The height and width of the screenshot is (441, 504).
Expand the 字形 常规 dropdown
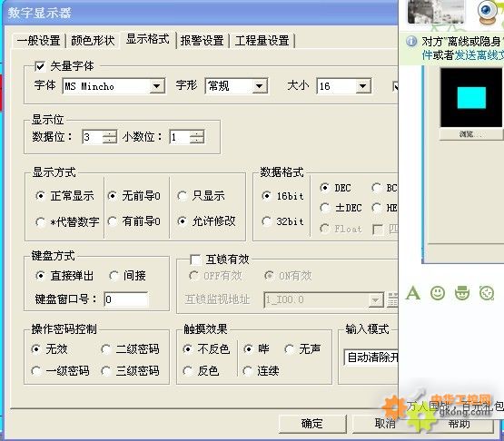[x=259, y=86]
